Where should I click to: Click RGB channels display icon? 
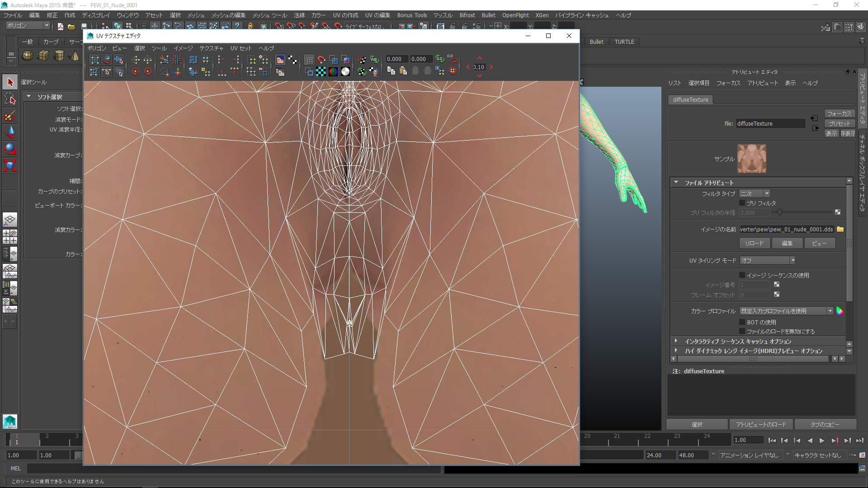tap(333, 71)
